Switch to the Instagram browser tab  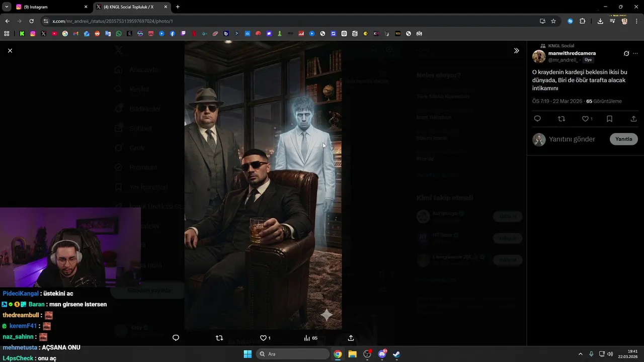pyautogui.click(x=50, y=7)
